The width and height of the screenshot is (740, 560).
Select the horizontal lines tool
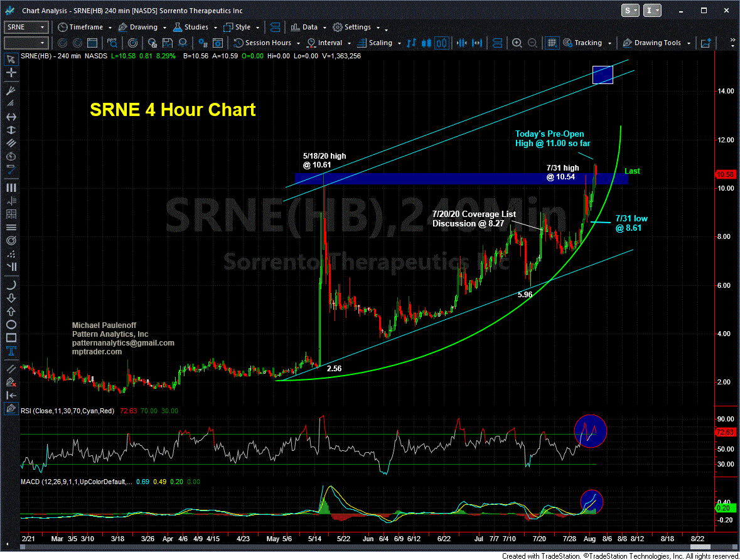(11, 227)
